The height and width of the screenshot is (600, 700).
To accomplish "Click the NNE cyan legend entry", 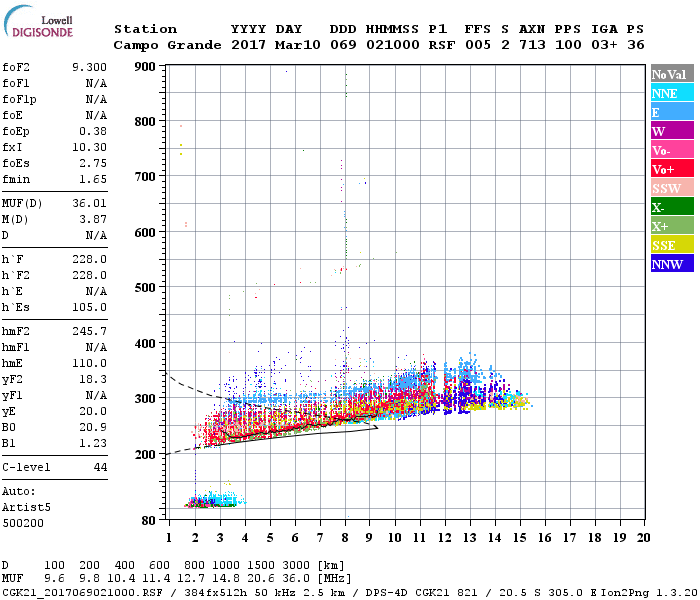I will click(x=672, y=94).
